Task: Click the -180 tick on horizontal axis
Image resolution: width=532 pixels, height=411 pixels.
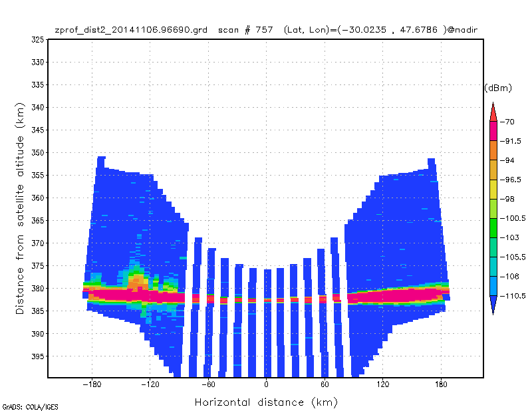Action: click(x=92, y=384)
